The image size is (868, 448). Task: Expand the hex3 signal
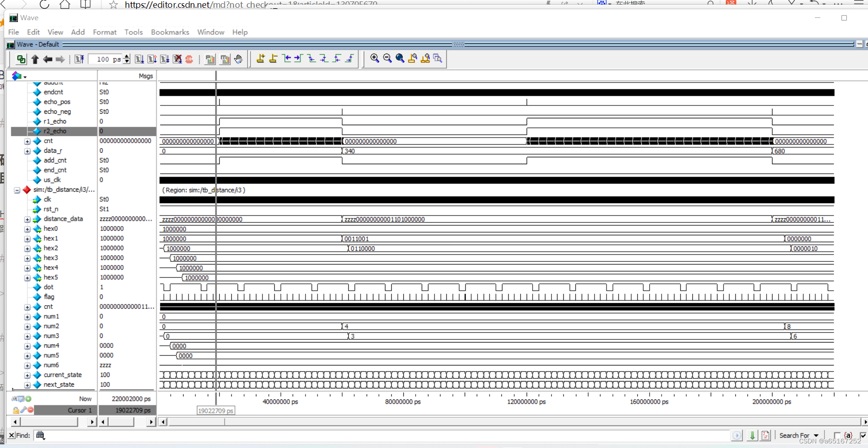click(x=27, y=258)
